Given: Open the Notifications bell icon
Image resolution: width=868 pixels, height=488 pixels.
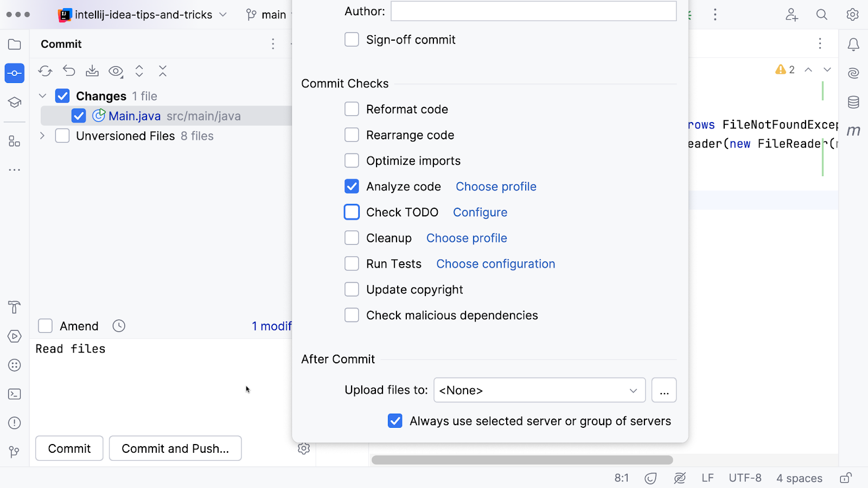Looking at the screenshot, I should tap(853, 44).
